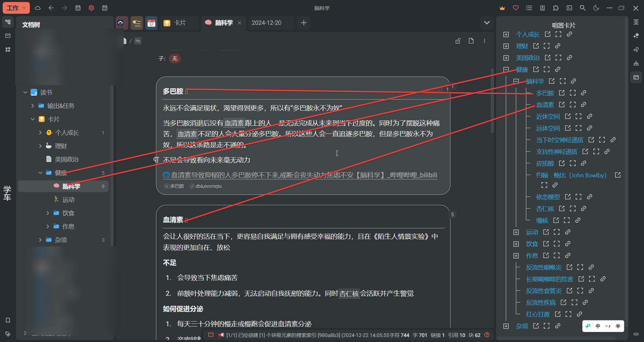This screenshot has width=644, height=342.
Task: Switch to the 卡片 tab
Action: point(179,23)
